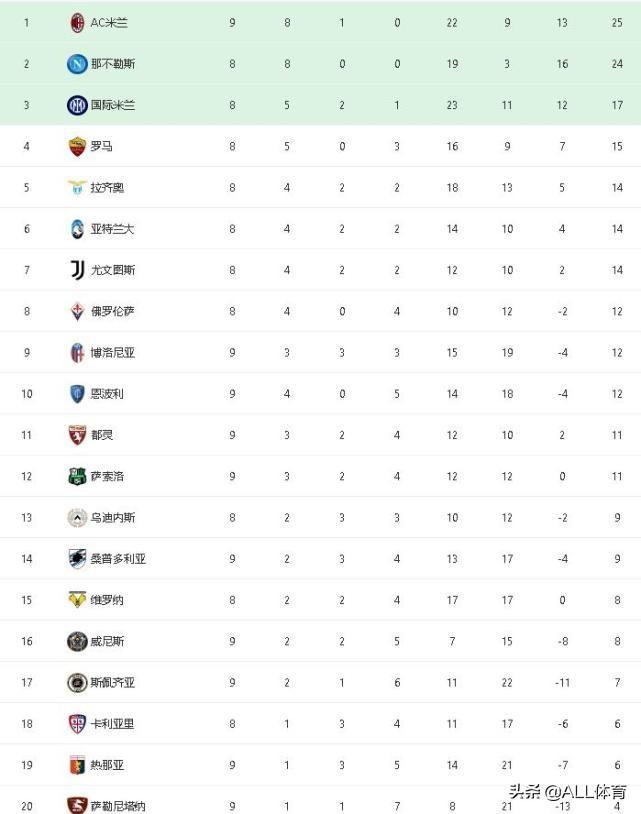
Task: Open the 威尼斯 team name link
Action: pos(107,642)
